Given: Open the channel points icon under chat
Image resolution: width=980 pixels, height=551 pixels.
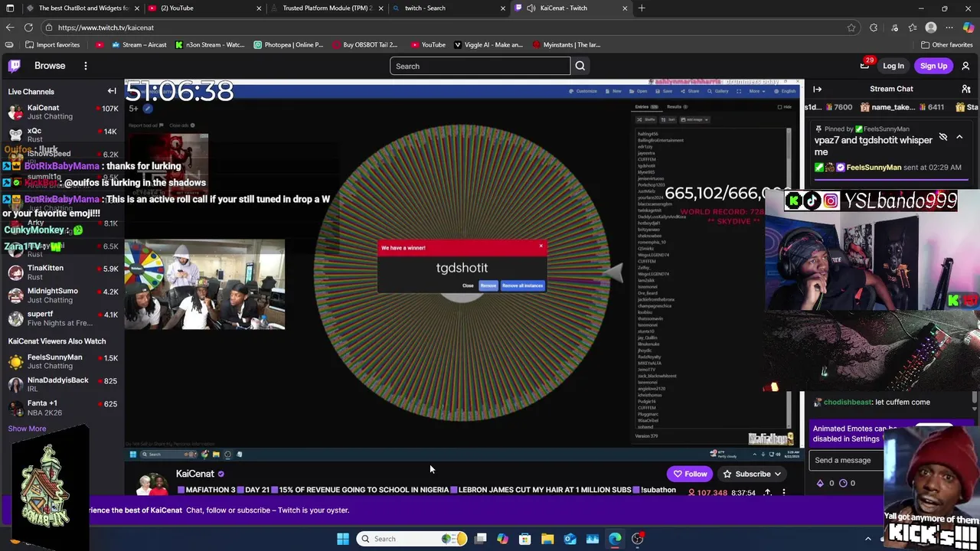Looking at the screenshot, I should (843, 483).
